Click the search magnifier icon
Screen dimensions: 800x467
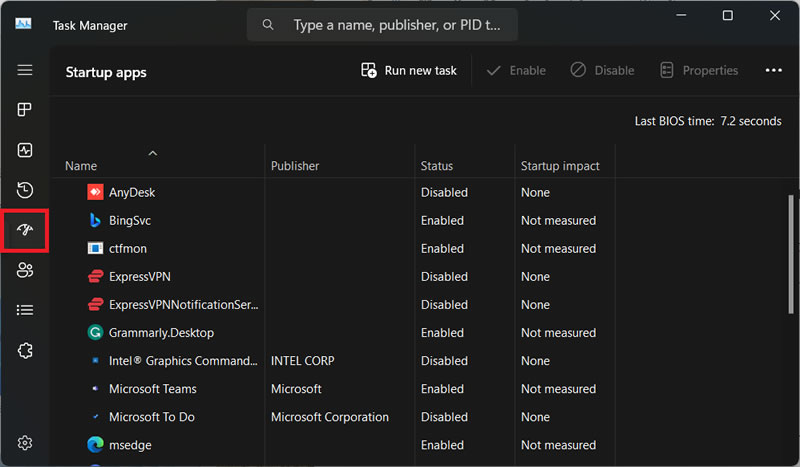268,24
